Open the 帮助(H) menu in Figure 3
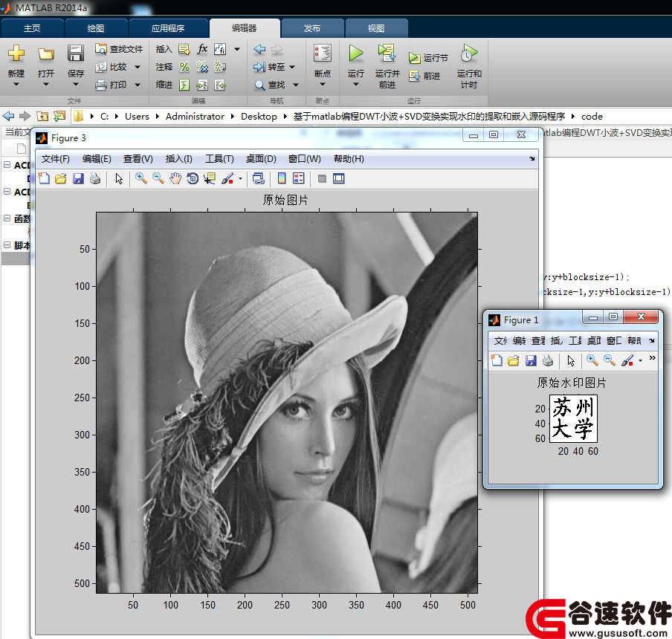The image size is (672, 639). tap(349, 159)
